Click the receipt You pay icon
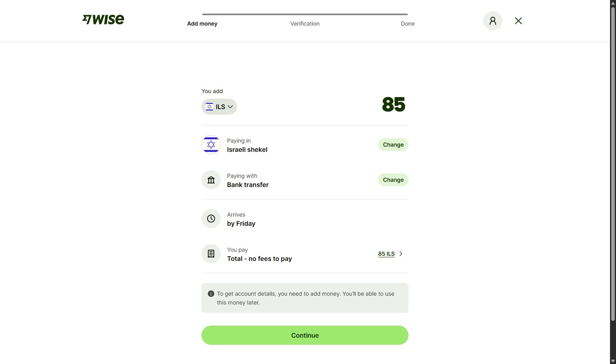The width and height of the screenshot is (616, 364). coord(211,254)
